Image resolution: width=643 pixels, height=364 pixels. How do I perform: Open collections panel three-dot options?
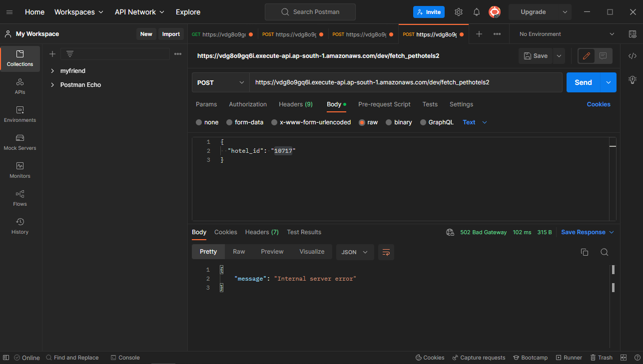pyautogui.click(x=178, y=54)
